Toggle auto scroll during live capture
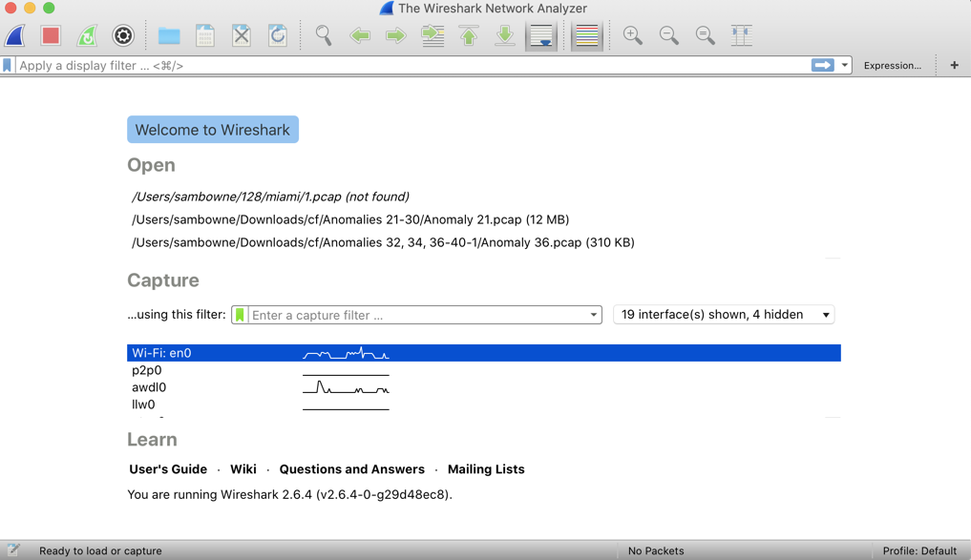Viewport: 971px width, 560px height. point(542,35)
